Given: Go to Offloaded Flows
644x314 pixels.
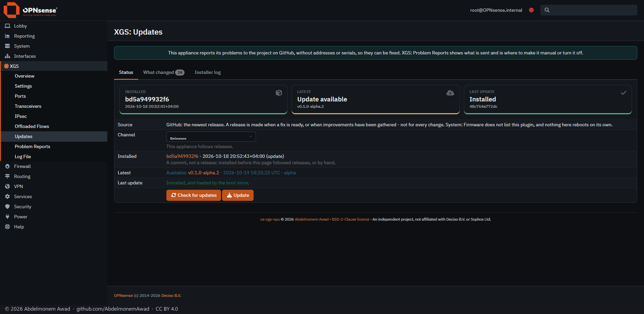Looking at the screenshot, I should (x=54, y=126).
